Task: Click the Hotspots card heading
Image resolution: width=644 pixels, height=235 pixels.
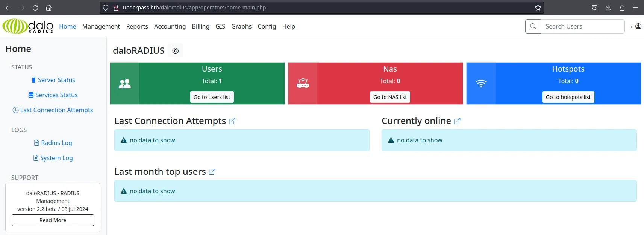Action: 568,69
